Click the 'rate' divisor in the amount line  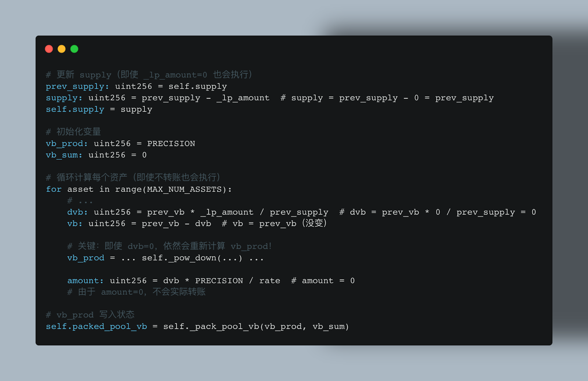(269, 281)
